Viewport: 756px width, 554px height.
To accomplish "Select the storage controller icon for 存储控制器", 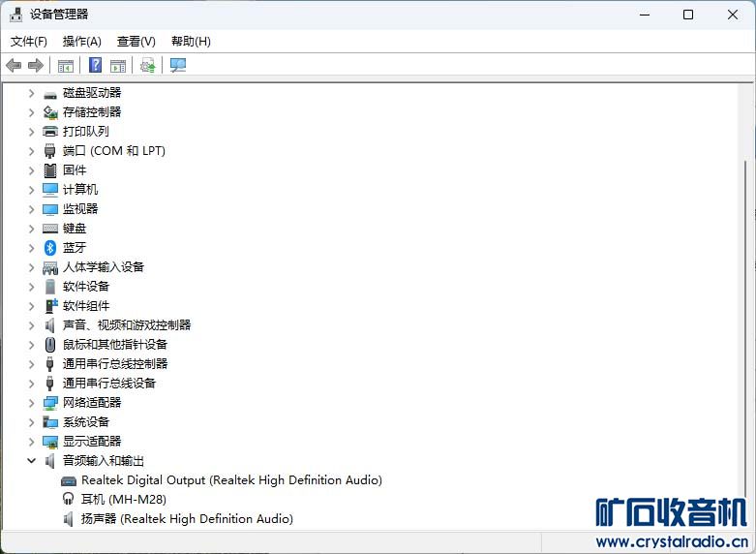I will click(x=50, y=112).
